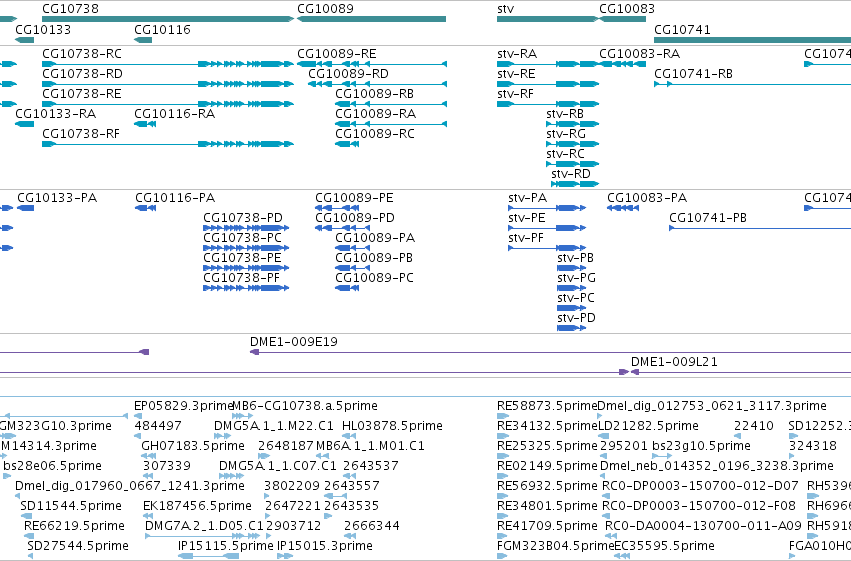Click protein CG10089-PE
This screenshot has width=851, height=561.
[354, 197]
